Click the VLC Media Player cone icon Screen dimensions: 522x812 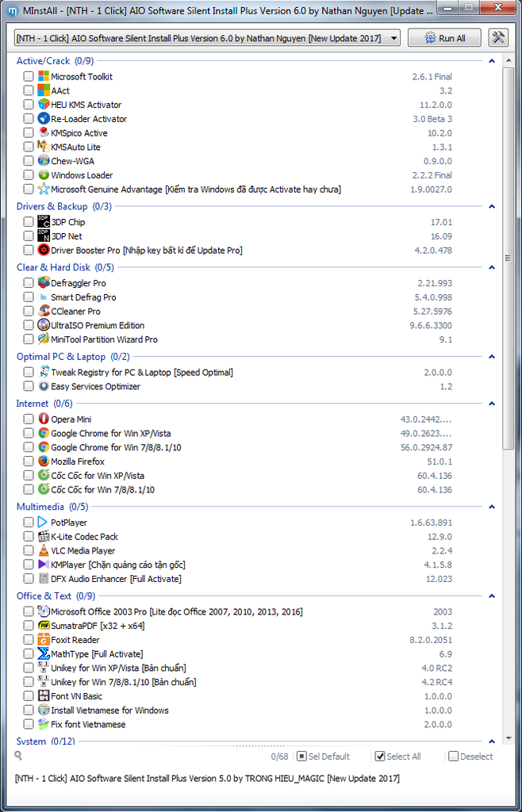tap(44, 550)
